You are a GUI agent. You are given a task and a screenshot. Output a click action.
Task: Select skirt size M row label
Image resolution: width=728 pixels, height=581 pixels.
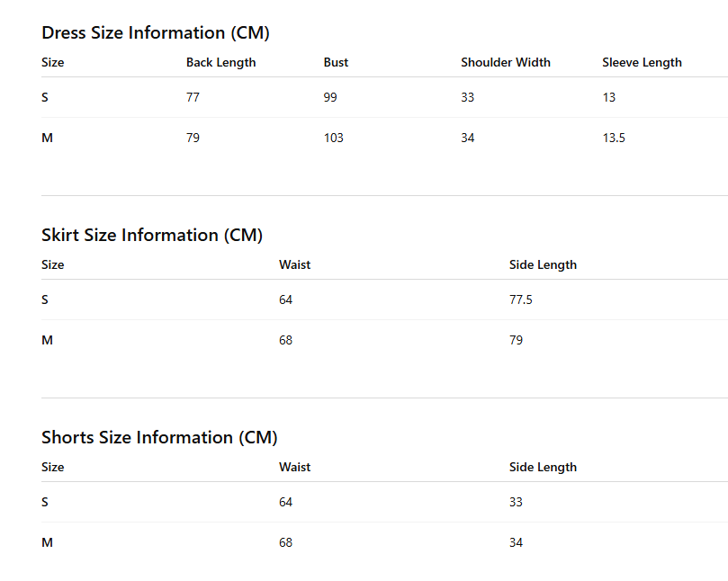click(48, 340)
